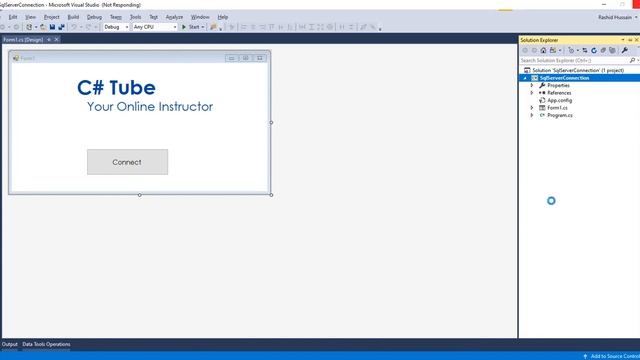Select the Form1.cs [Design] tab
Viewport: 640px width, 360px height.
23,40
